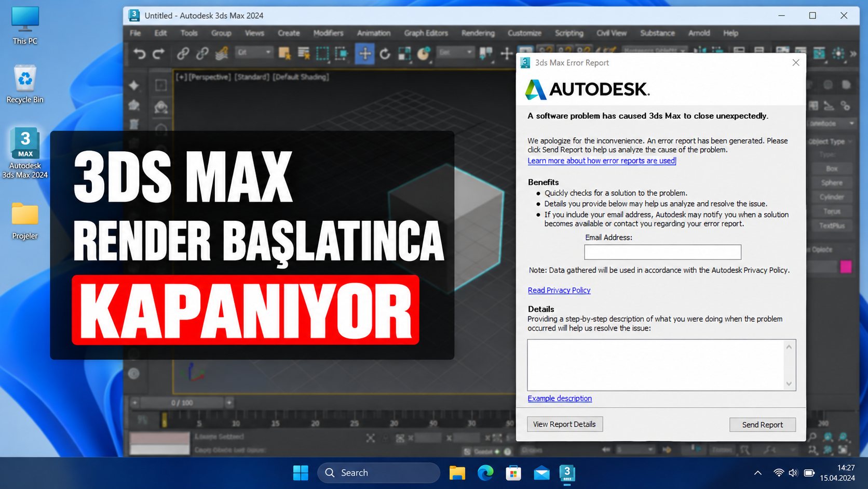Activate the Select Object tool icon
868x489 pixels.
point(284,53)
